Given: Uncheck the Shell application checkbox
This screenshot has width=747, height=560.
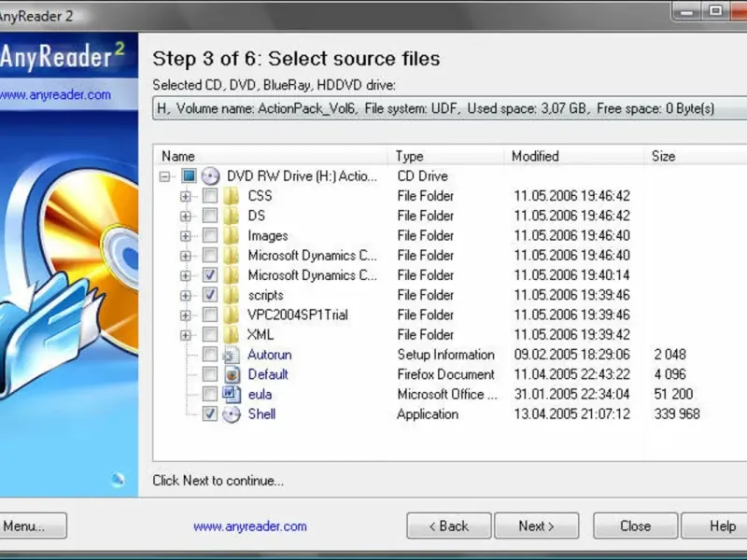Looking at the screenshot, I should 209,414.
